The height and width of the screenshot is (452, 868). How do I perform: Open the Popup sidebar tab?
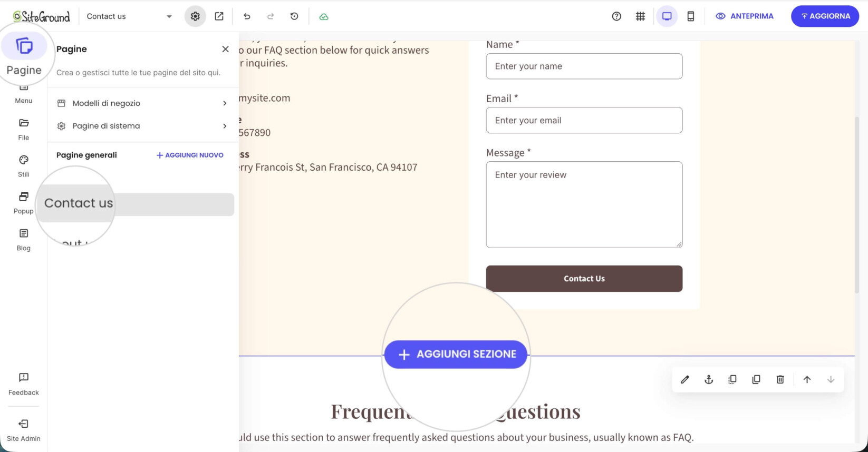(x=24, y=203)
